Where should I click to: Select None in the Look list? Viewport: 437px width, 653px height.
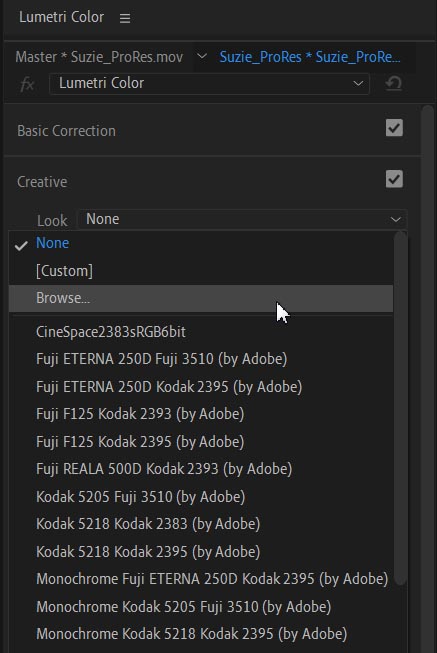tap(201, 243)
